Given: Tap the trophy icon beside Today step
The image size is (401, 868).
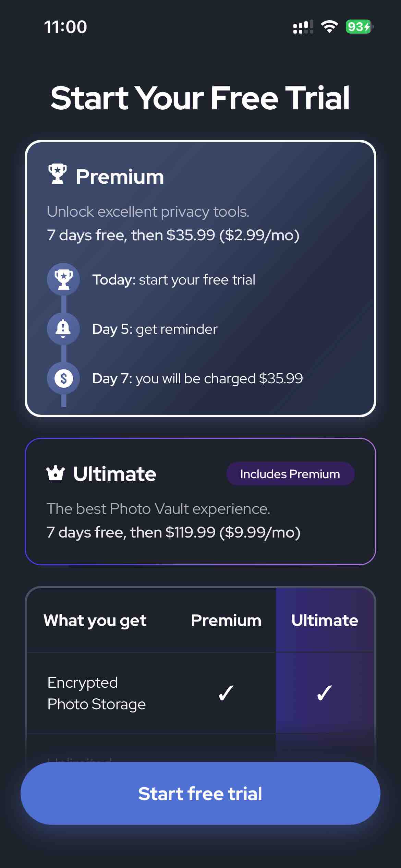Looking at the screenshot, I should click(x=63, y=279).
